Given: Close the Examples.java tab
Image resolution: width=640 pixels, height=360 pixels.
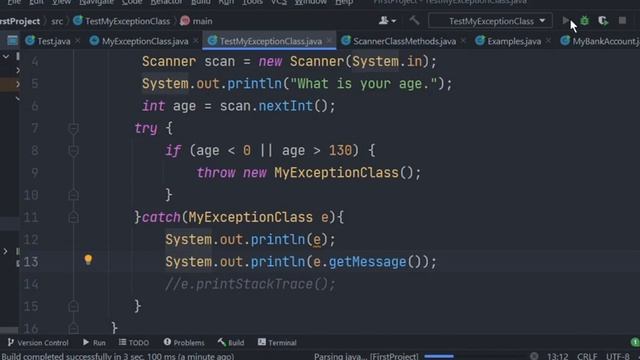Looking at the screenshot, I should 548,41.
